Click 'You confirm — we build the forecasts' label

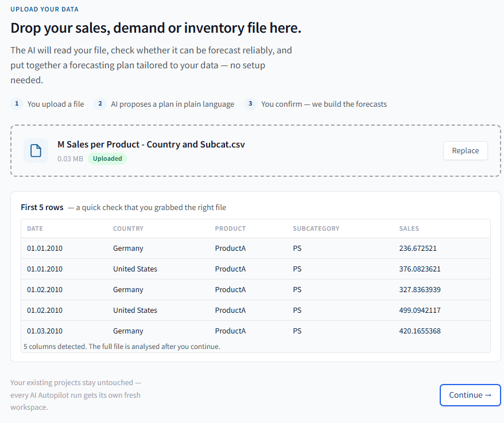(324, 104)
